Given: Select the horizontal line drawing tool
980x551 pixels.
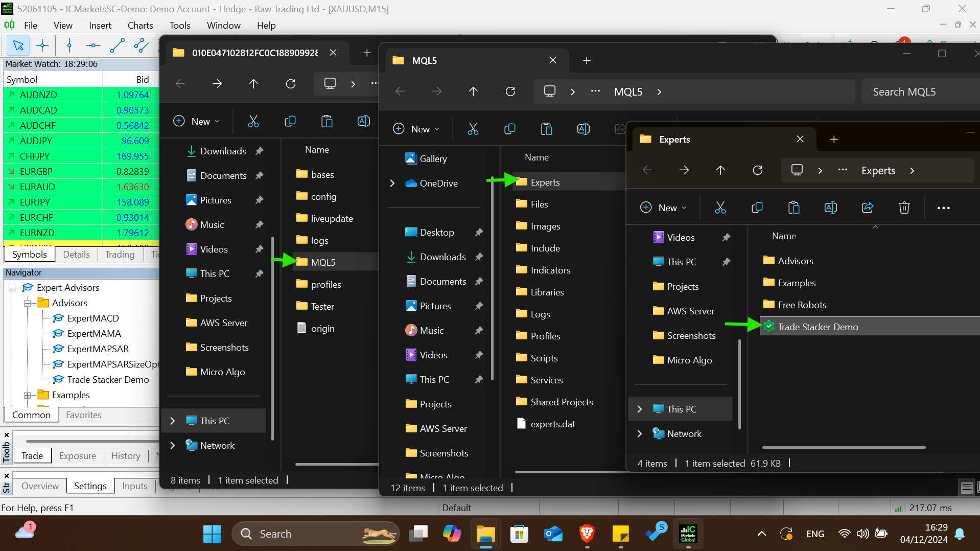Looking at the screenshot, I should coord(93,46).
